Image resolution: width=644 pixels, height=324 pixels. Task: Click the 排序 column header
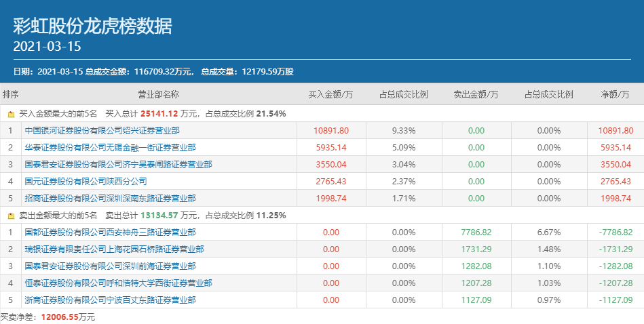pyautogui.click(x=11, y=95)
